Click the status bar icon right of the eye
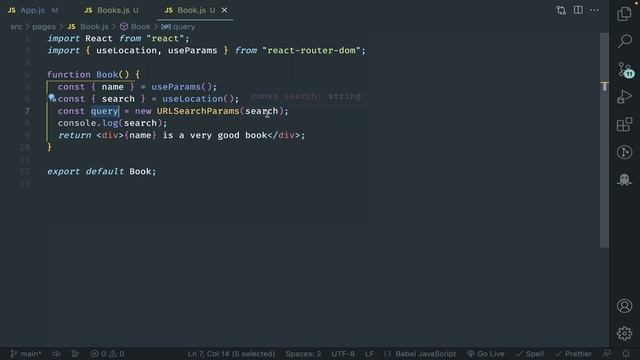640x360 pixels. point(75,354)
